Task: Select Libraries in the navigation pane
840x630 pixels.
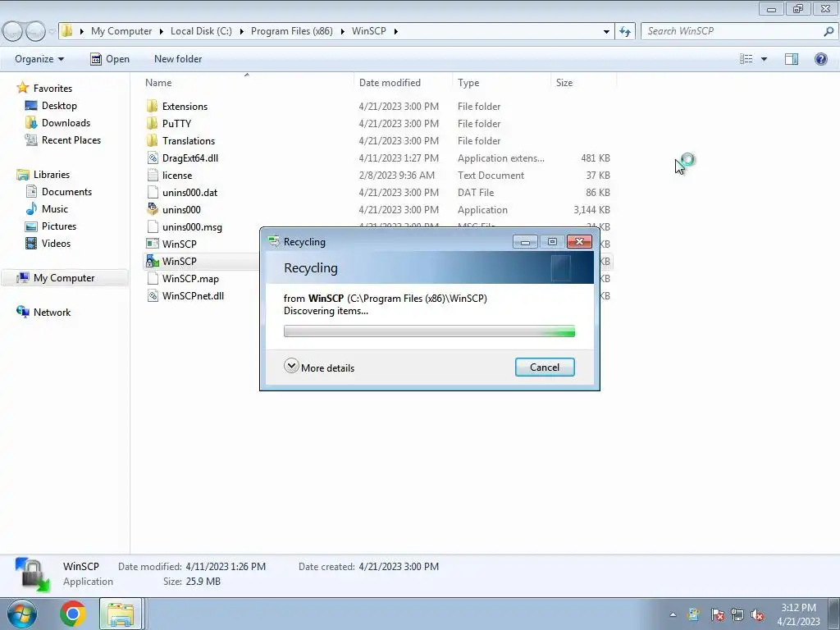Action: 52,174
